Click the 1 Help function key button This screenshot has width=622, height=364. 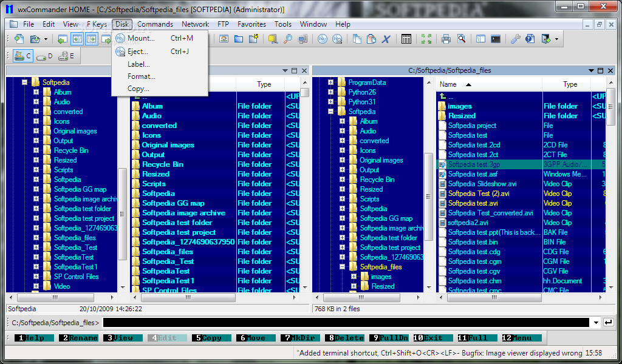(x=34, y=338)
